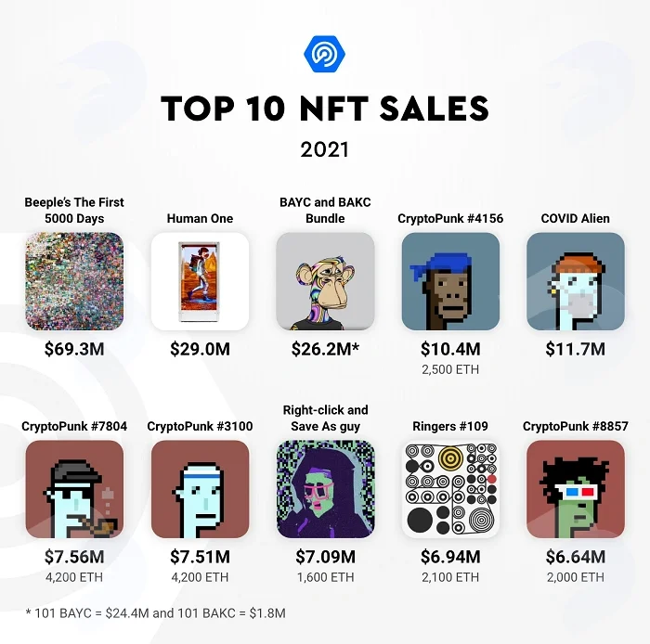The width and height of the screenshot is (650, 644).
Task: Click the $69.3M price label
Action: (74, 349)
